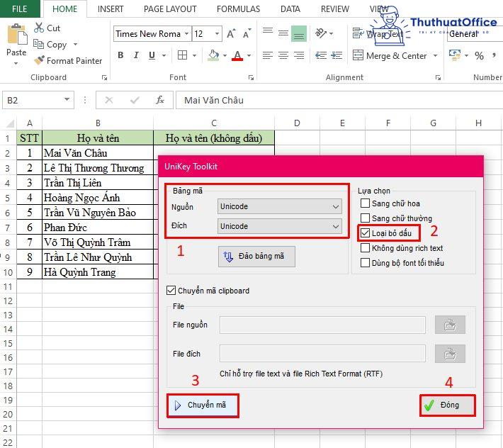Image resolution: width=503 pixels, height=448 pixels.
Task: Open Font dialog launcher
Action: click(251, 77)
